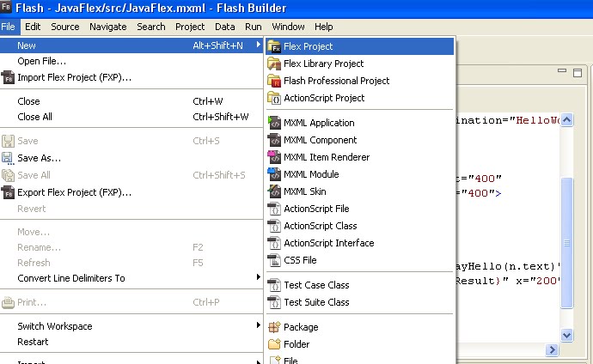Viewport: 593px width, 364px height.
Task: Click the Flash Builder title bar icon
Action: [x=6, y=7]
